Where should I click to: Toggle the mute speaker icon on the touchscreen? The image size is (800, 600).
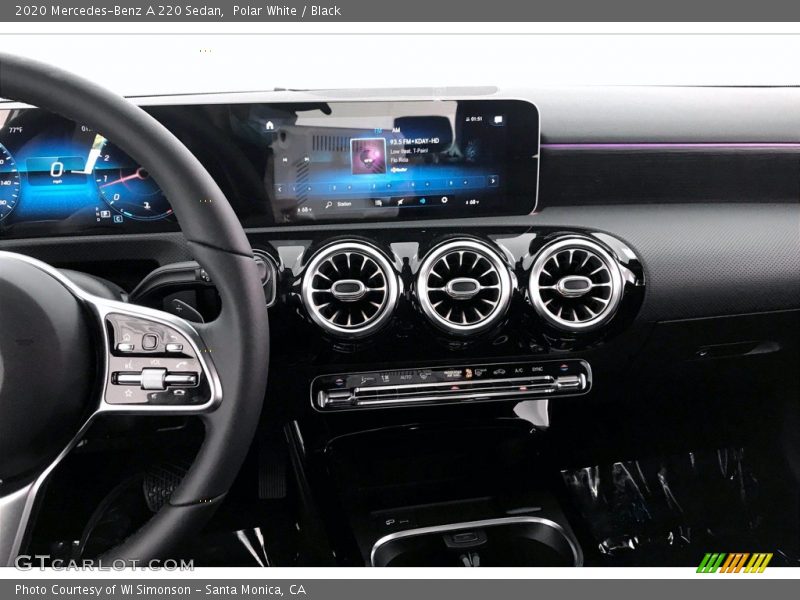click(x=401, y=202)
